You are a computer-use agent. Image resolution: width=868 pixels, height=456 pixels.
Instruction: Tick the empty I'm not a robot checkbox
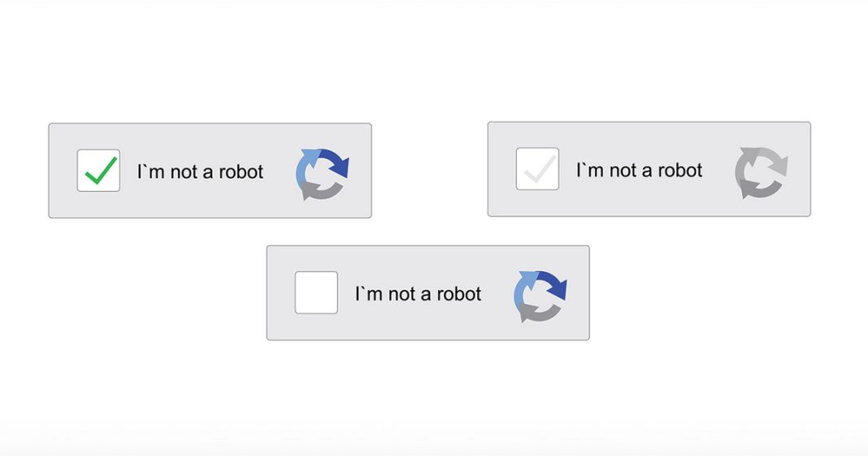point(316,293)
